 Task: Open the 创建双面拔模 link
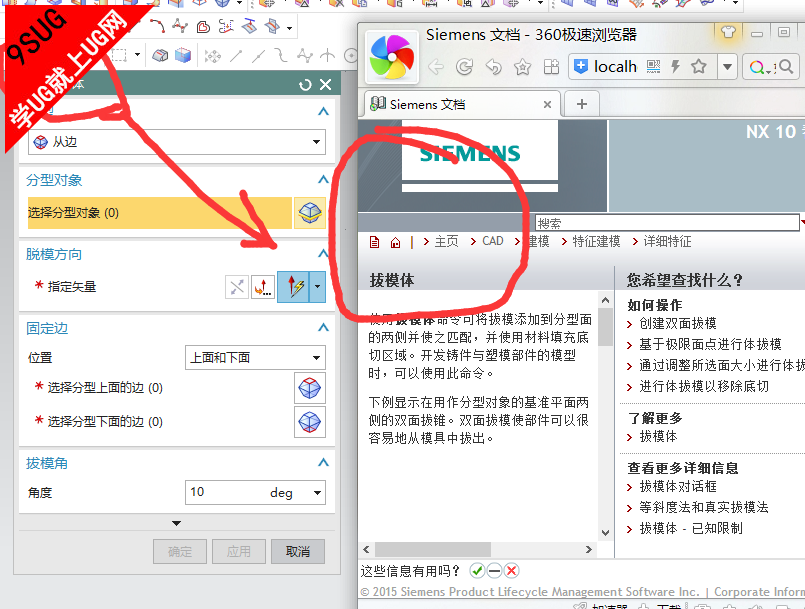pyautogui.click(x=678, y=323)
